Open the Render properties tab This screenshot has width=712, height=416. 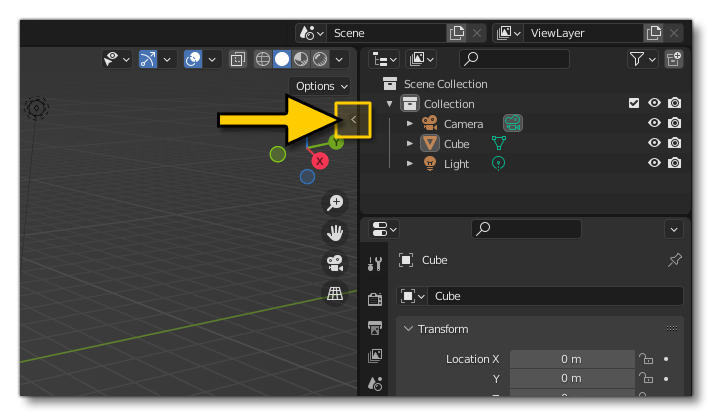tap(375, 299)
